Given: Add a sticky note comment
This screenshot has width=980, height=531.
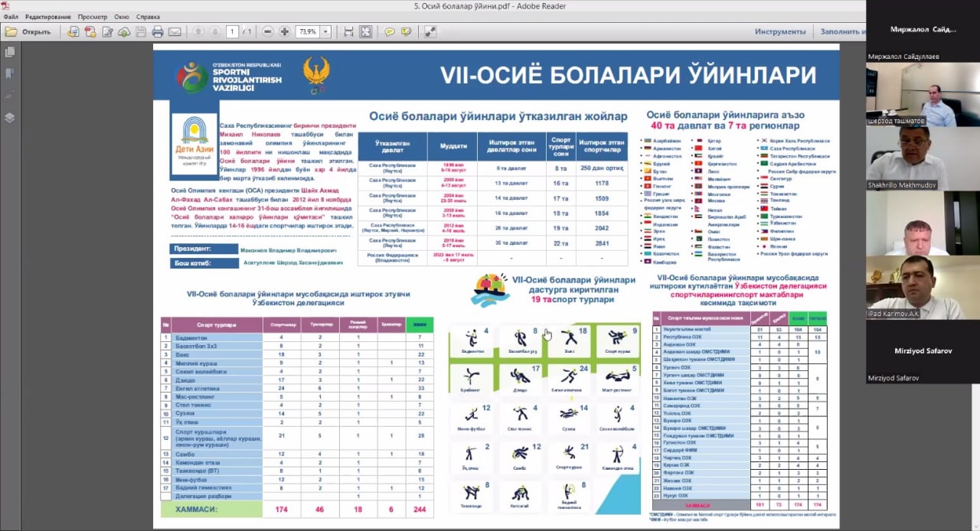Looking at the screenshot, I should pyautogui.click(x=389, y=32).
